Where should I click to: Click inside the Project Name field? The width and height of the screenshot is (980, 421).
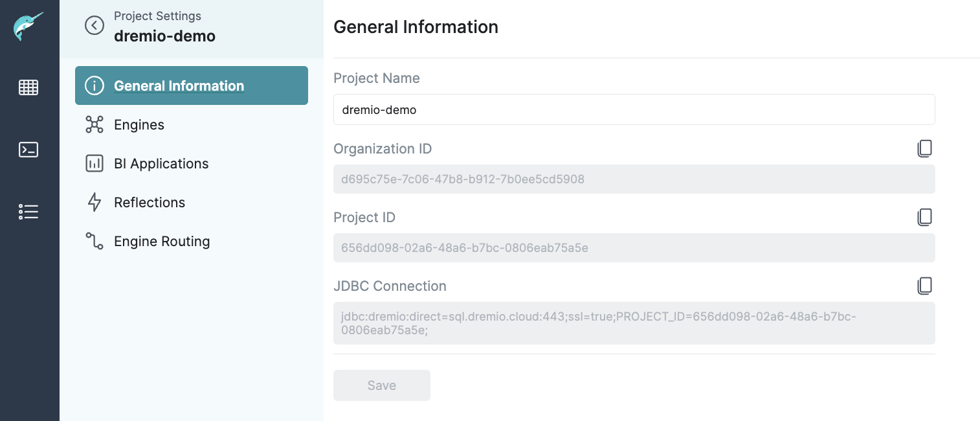click(634, 109)
